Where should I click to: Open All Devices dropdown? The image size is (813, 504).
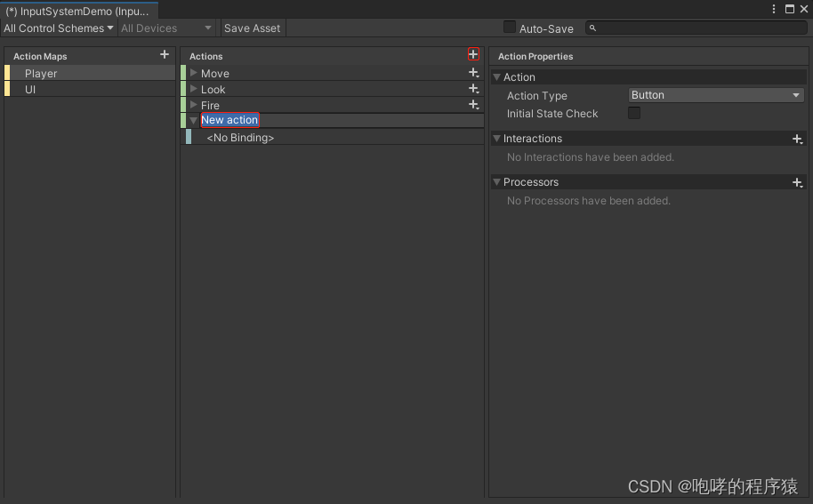(166, 28)
